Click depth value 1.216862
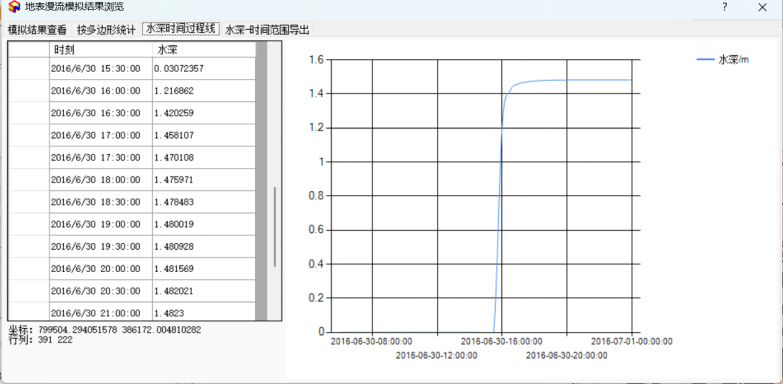 204,91
